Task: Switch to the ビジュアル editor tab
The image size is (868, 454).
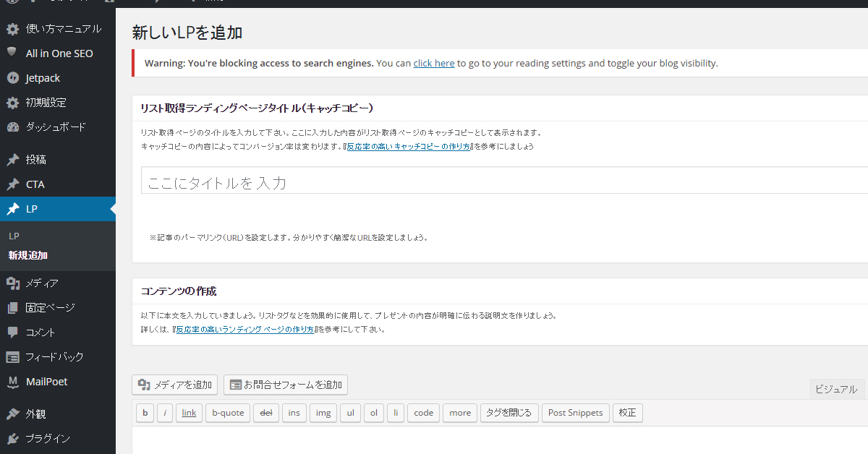Action: coord(835,388)
